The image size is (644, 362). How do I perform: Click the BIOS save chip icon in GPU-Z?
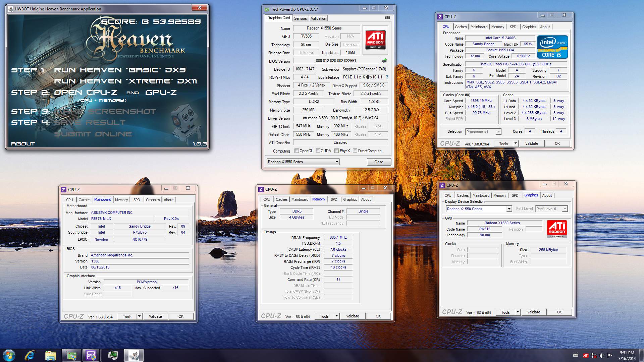pyautogui.click(x=384, y=61)
